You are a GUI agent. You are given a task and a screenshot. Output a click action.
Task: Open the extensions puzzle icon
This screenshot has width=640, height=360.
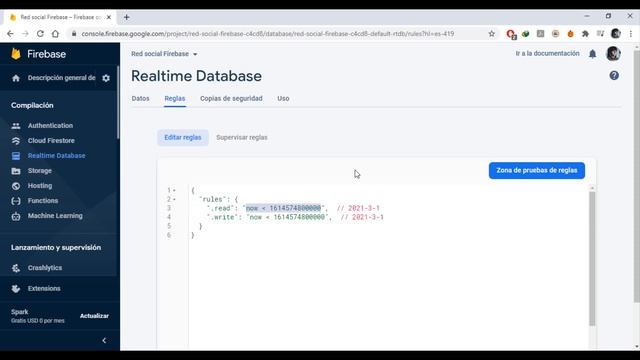[585, 34]
